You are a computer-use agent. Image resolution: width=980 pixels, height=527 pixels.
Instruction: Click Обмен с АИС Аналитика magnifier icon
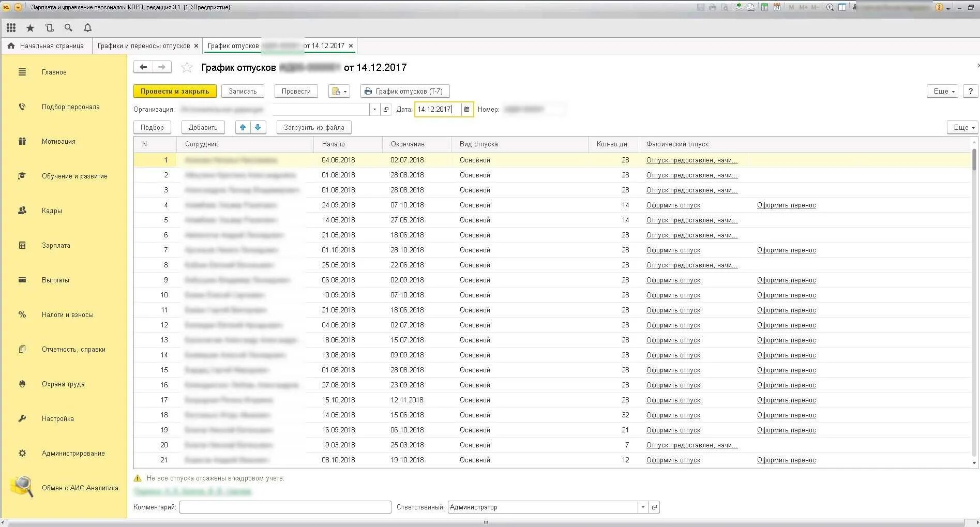pyautogui.click(x=22, y=487)
